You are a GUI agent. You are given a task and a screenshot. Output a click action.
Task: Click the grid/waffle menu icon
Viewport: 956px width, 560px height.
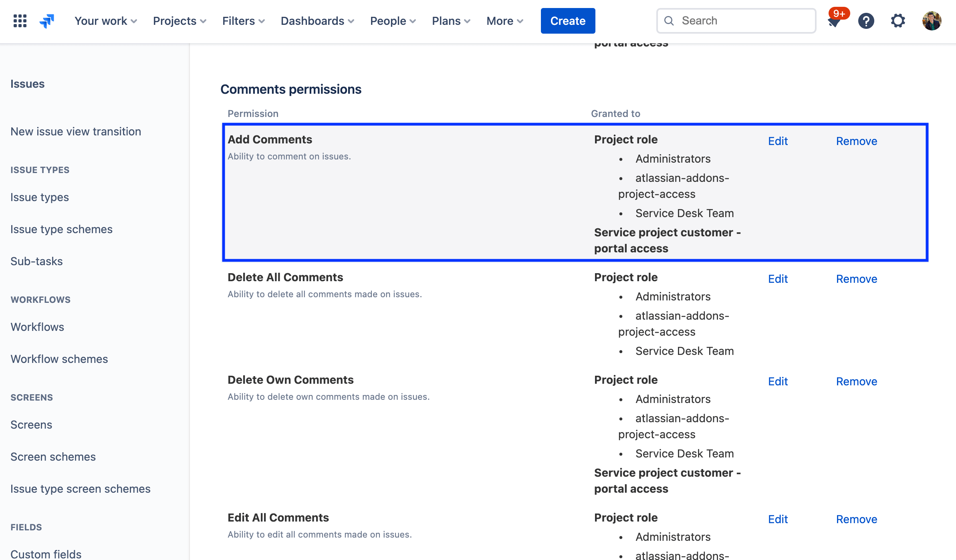[19, 21]
